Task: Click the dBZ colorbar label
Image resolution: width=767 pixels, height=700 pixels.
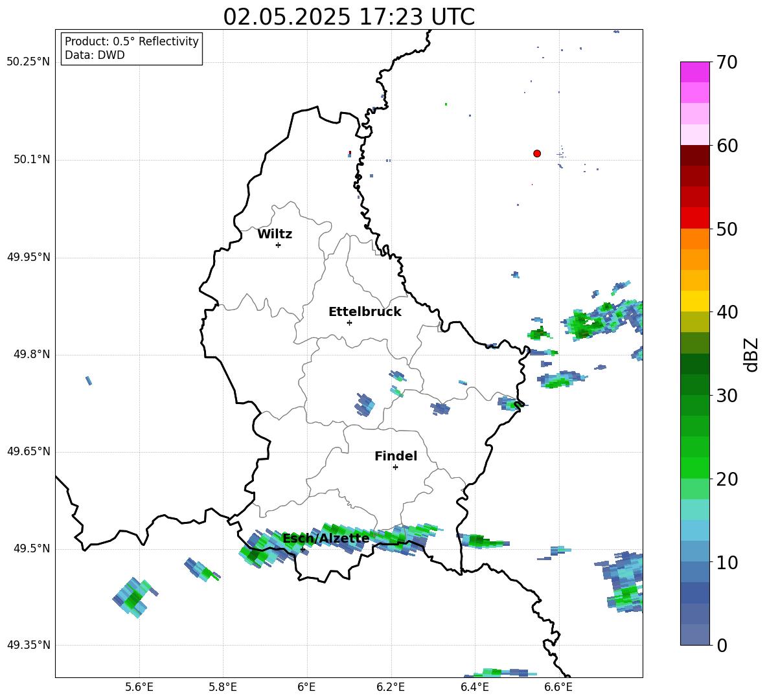Action: (x=750, y=354)
